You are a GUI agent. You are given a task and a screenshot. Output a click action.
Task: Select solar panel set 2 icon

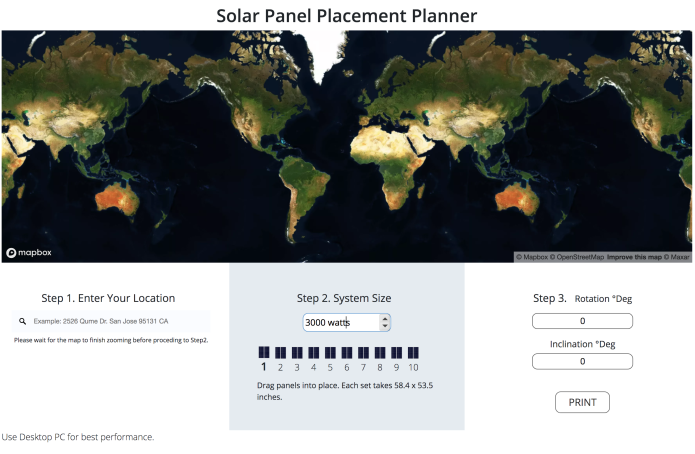point(281,353)
